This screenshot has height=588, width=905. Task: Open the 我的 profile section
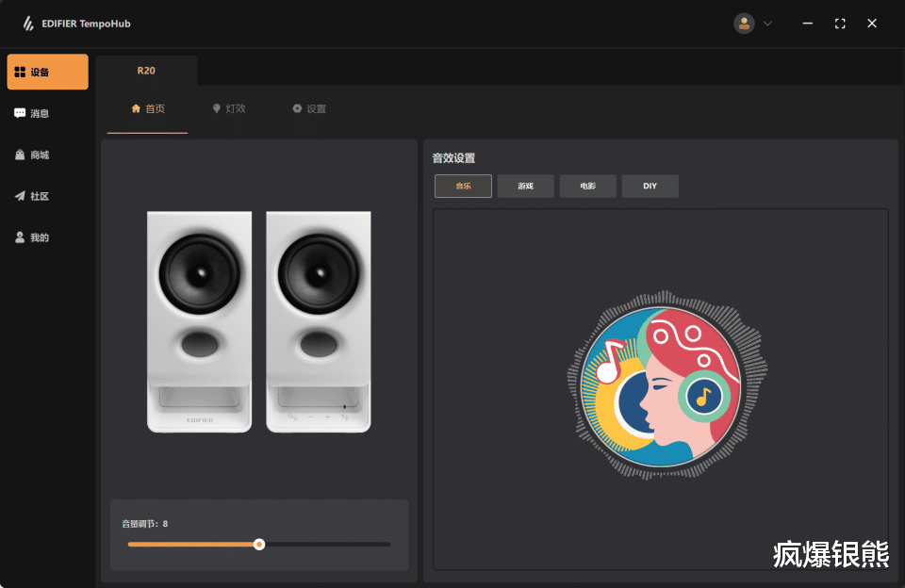(32, 237)
